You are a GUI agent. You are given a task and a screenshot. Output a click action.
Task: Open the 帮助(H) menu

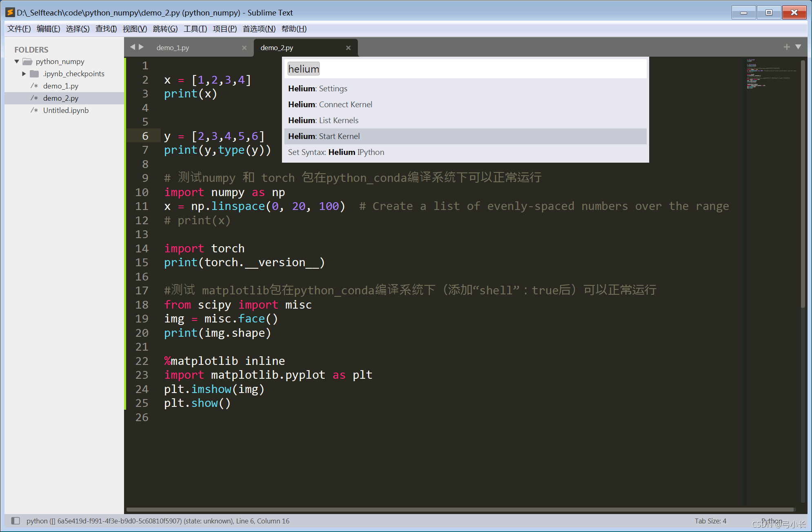tap(294, 29)
